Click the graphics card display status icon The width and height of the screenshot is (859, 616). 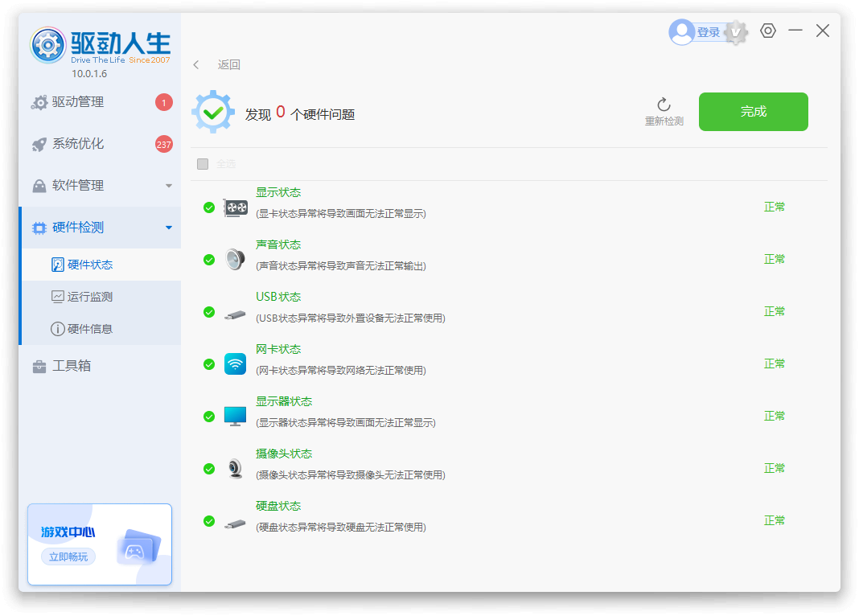click(236, 207)
